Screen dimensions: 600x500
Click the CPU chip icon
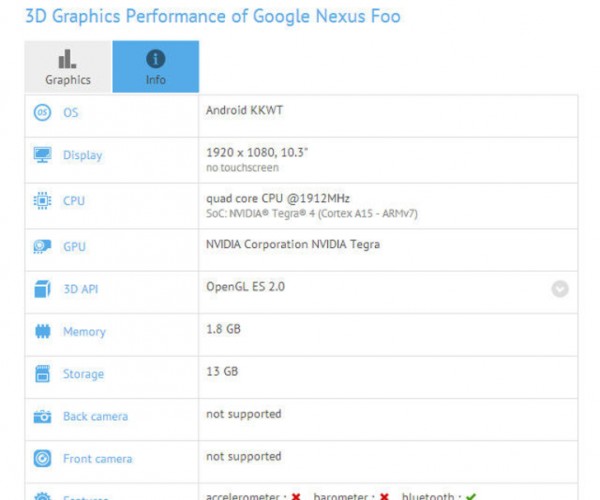[x=42, y=200]
